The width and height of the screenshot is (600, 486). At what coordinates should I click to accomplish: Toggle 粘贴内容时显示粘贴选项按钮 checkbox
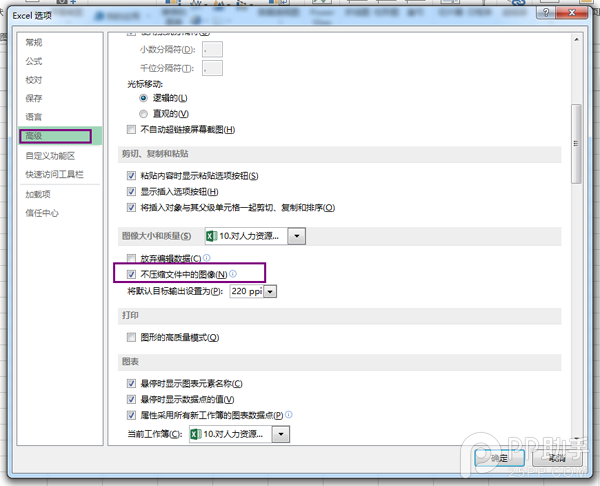[x=131, y=176]
